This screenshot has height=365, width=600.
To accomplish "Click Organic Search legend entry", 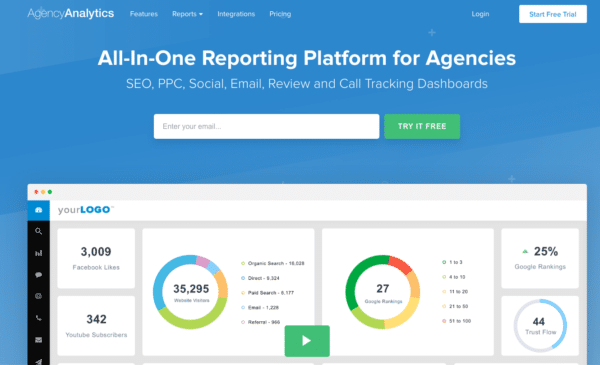I will click(272, 263).
